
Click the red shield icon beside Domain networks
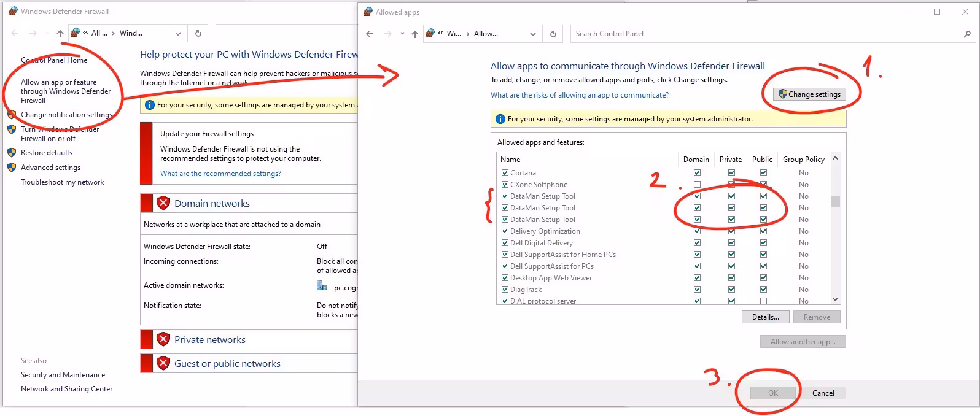tap(163, 203)
